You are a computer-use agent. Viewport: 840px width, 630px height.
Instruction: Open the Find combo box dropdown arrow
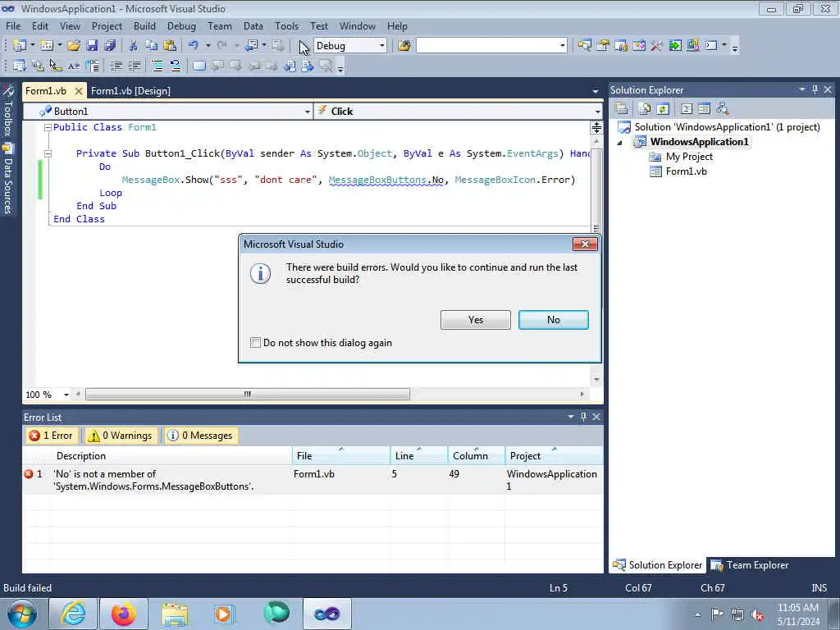click(562, 46)
